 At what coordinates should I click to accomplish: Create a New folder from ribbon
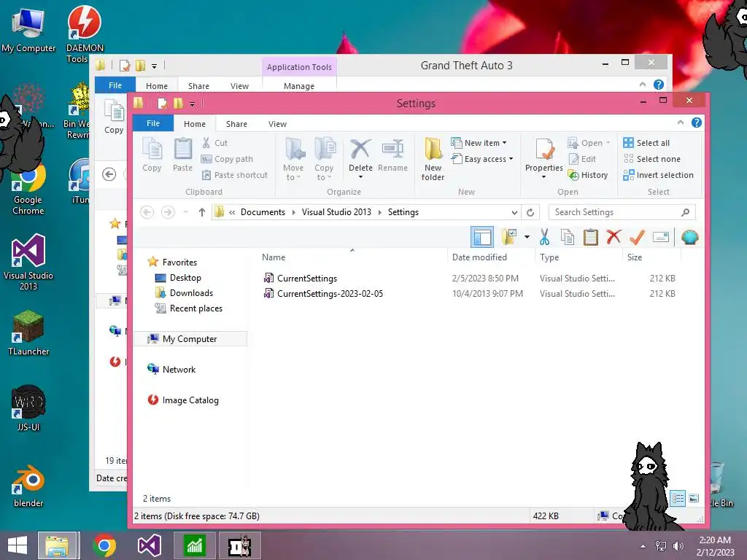433,159
